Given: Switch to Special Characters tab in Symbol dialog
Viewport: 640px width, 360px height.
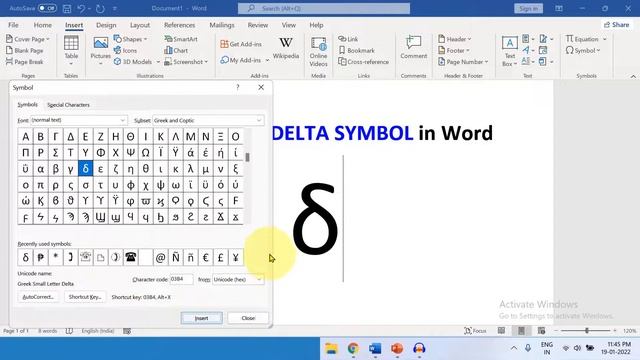Looking at the screenshot, I should click(x=68, y=105).
